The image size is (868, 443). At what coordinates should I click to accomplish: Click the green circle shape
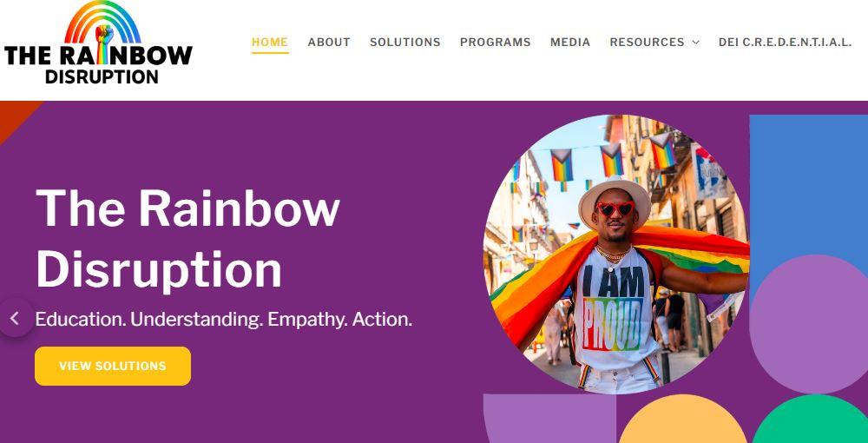point(810,420)
